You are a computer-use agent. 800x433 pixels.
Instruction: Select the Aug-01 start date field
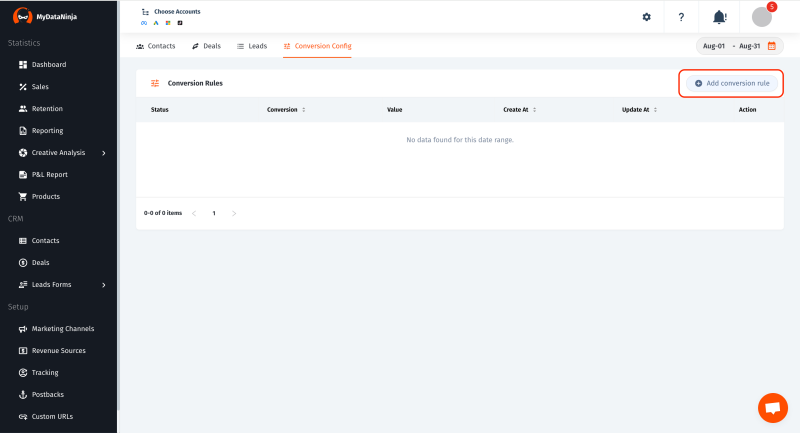[713, 46]
